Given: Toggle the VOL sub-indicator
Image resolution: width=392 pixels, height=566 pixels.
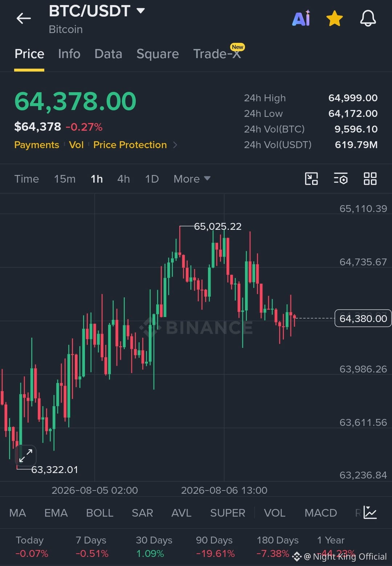Looking at the screenshot, I should 274,513.
